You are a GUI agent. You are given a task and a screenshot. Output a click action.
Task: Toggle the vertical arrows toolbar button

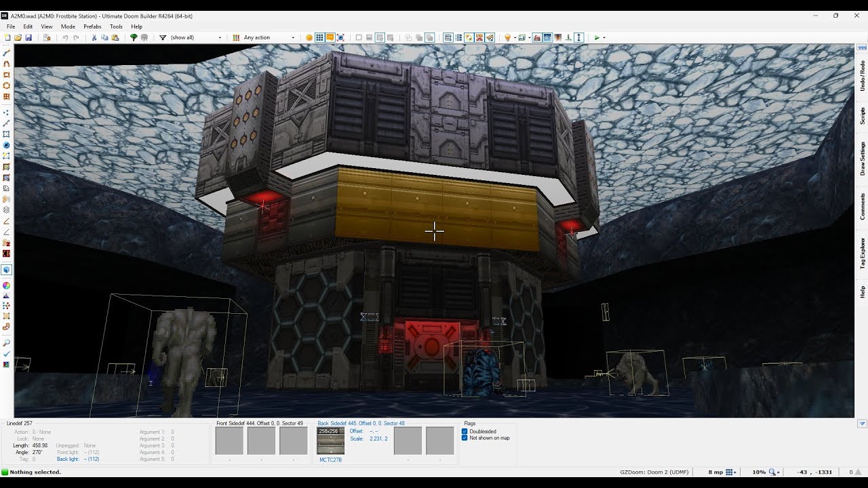point(578,37)
